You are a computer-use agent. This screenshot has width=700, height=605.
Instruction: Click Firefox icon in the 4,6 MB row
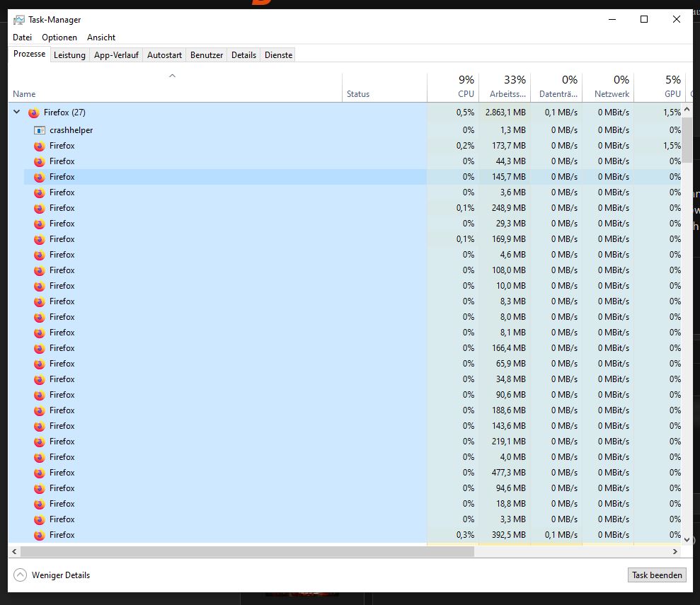click(40, 255)
